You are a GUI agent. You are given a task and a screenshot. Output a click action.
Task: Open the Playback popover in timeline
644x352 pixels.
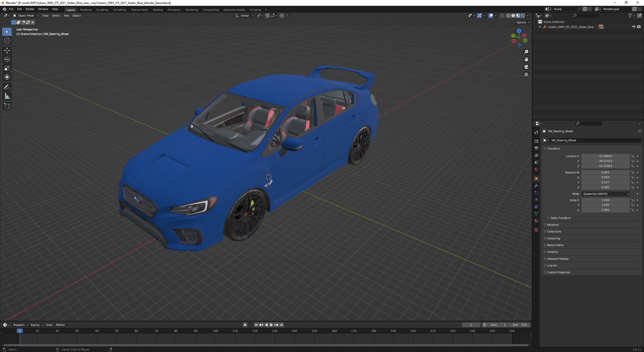pos(20,325)
